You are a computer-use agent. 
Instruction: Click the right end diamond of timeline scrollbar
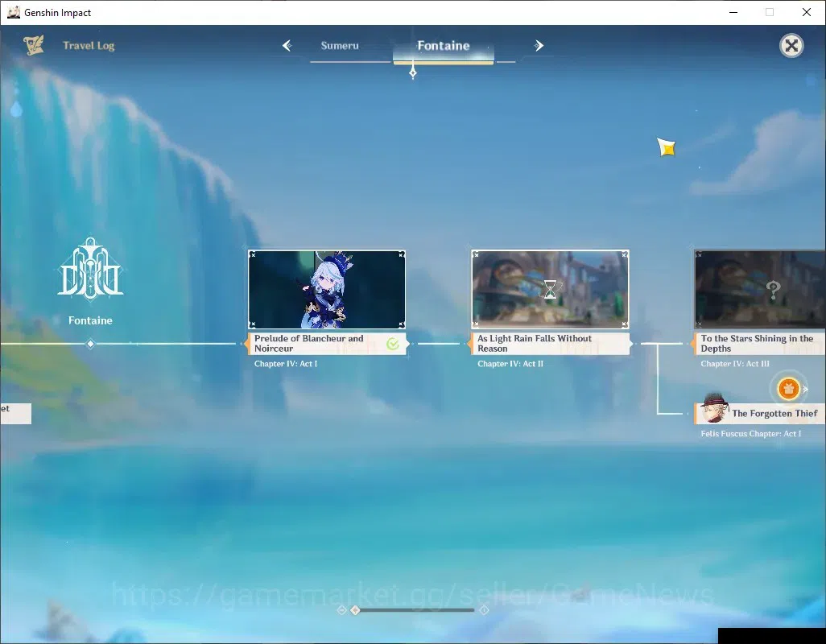[x=484, y=609]
